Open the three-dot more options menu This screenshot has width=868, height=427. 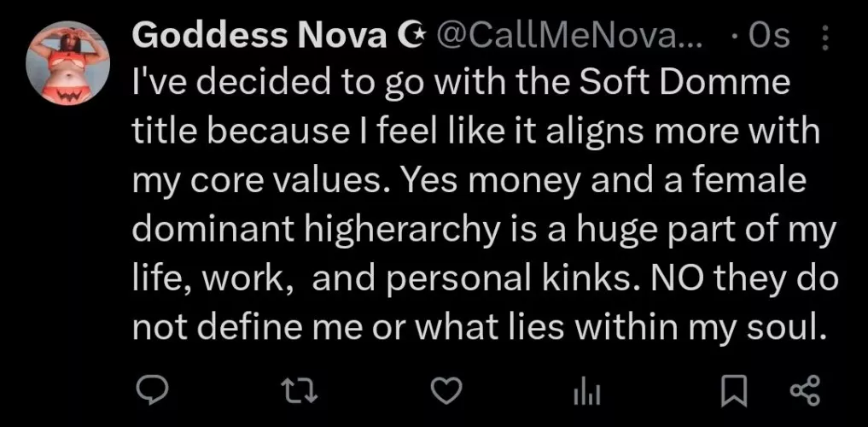[x=823, y=38]
